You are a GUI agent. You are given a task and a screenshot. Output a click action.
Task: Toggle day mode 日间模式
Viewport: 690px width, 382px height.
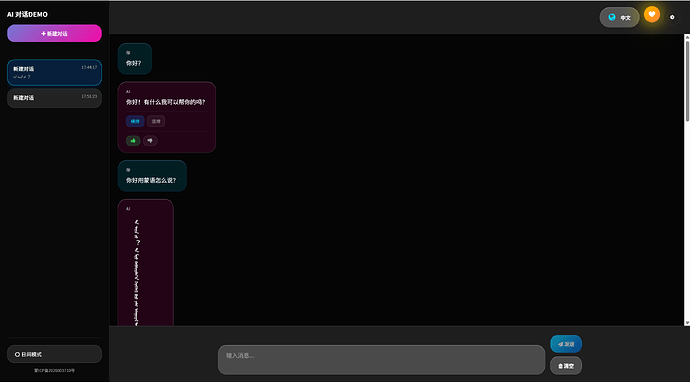click(x=55, y=354)
